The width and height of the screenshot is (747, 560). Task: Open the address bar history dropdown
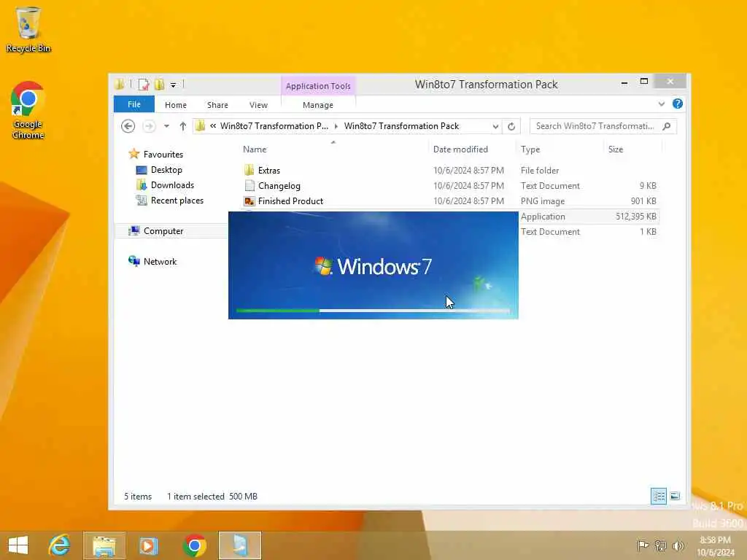tap(495, 126)
